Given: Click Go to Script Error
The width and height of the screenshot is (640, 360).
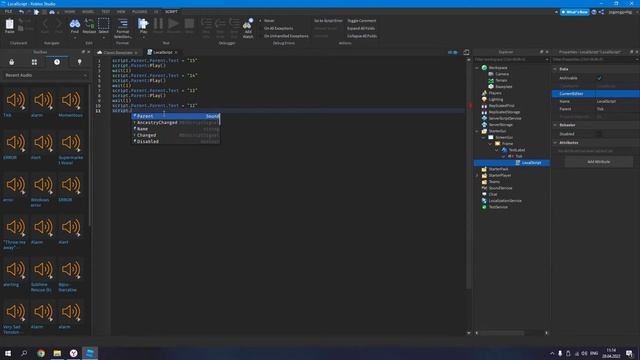Looking at the screenshot, I should point(328,21).
